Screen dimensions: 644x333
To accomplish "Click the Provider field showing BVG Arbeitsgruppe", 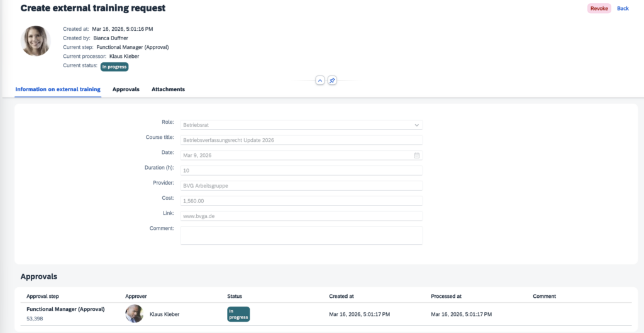I will pos(301,185).
